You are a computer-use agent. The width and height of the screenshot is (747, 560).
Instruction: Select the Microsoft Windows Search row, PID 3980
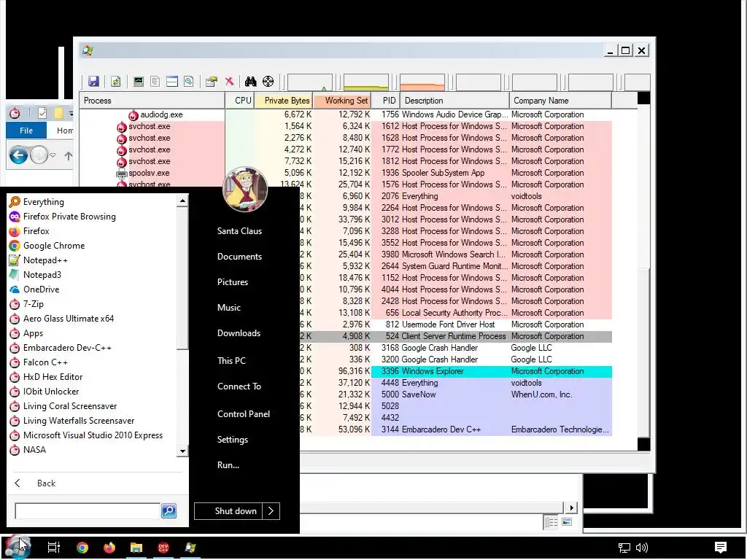456,254
